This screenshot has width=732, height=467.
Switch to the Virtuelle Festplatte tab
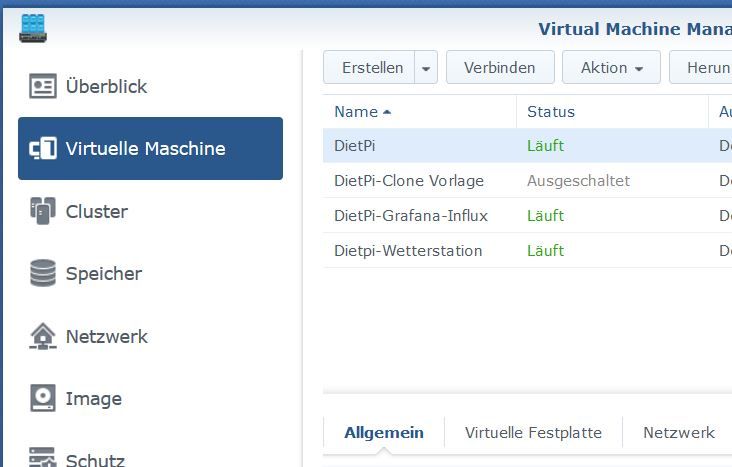pos(533,433)
